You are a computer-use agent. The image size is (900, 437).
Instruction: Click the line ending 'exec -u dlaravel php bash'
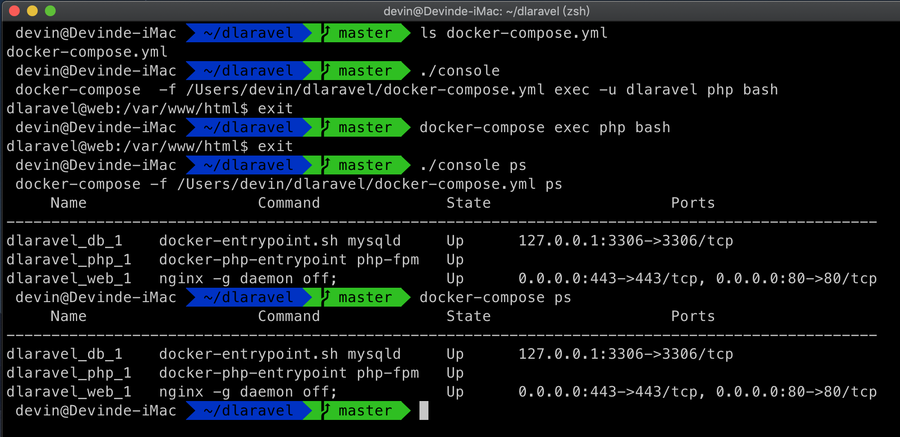(397, 90)
